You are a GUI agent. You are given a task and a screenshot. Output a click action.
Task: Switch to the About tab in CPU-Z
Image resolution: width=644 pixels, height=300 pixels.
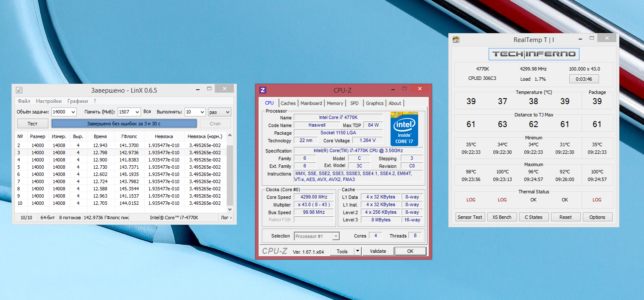click(395, 103)
